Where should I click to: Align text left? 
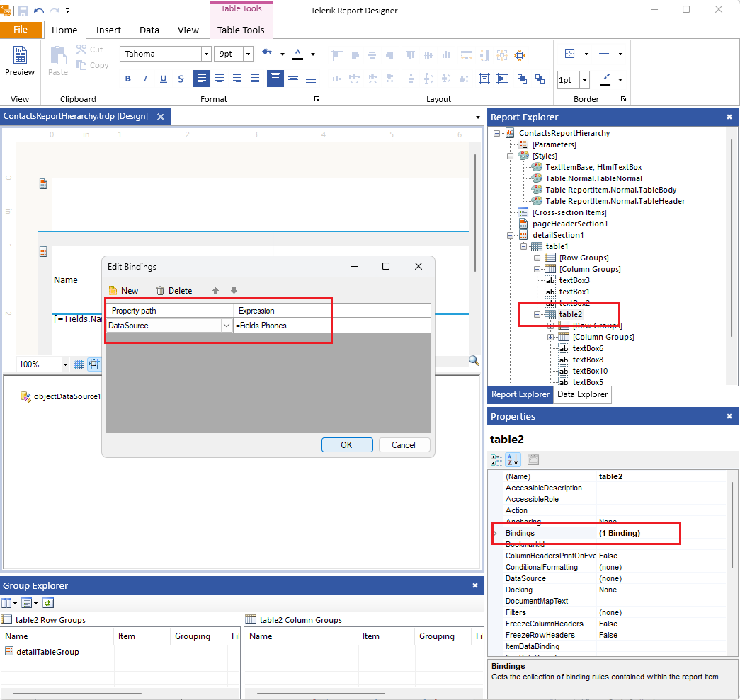tap(202, 79)
